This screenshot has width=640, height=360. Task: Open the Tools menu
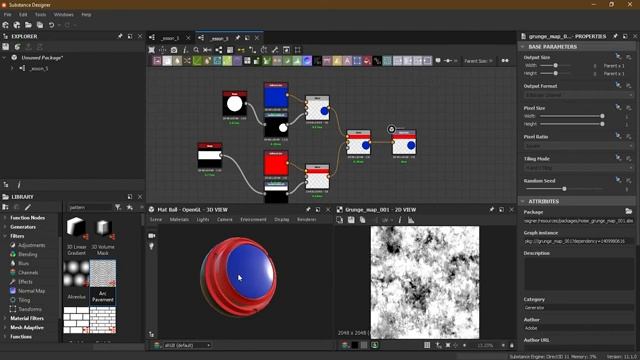point(40,15)
